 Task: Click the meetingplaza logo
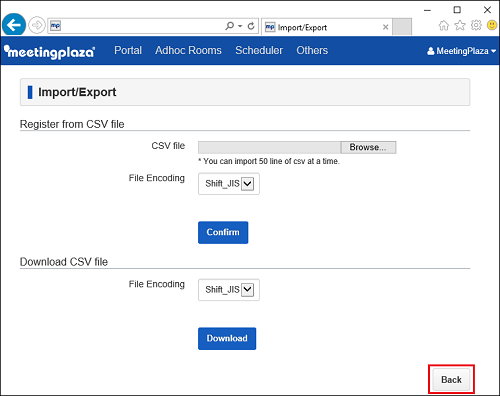pos(49,52)
